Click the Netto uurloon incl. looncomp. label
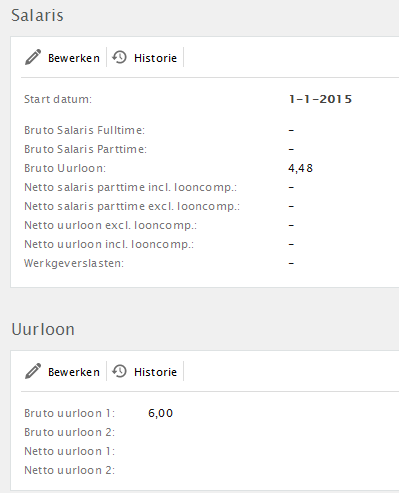Screen dimensions: 399x493 pos(109,244)
